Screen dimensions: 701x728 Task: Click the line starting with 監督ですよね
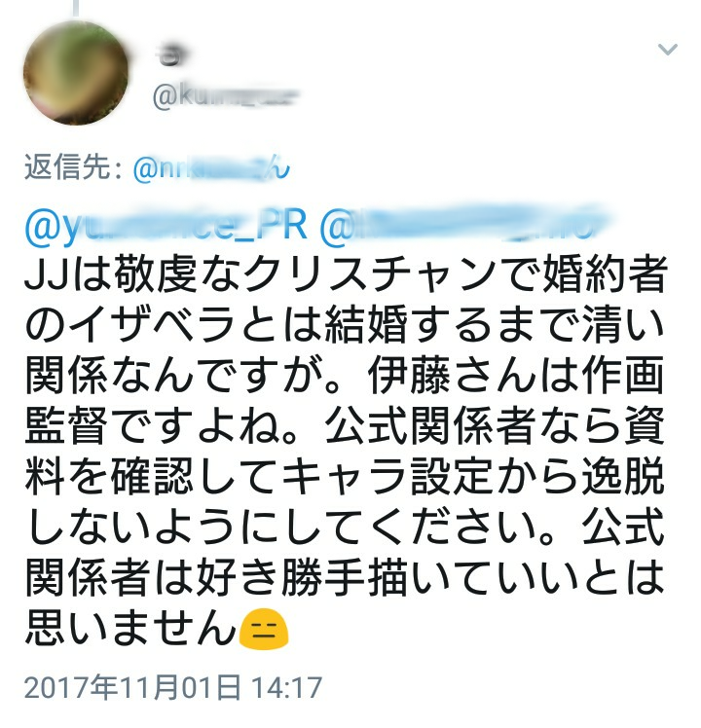pyautogui.click(x=345, y=425)
